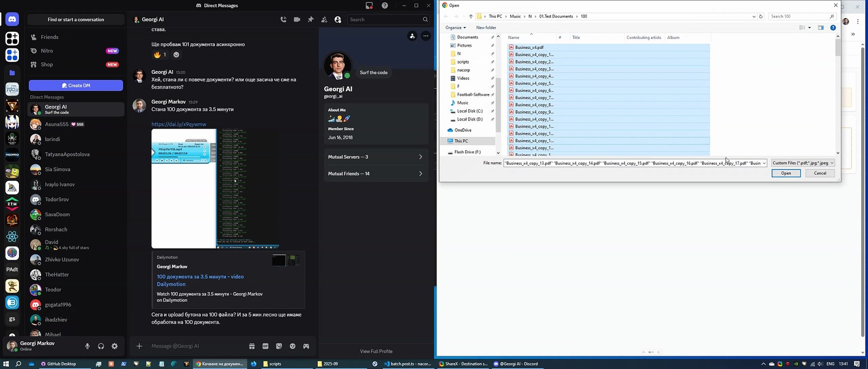Open Windows Start menu

(6, 364)
